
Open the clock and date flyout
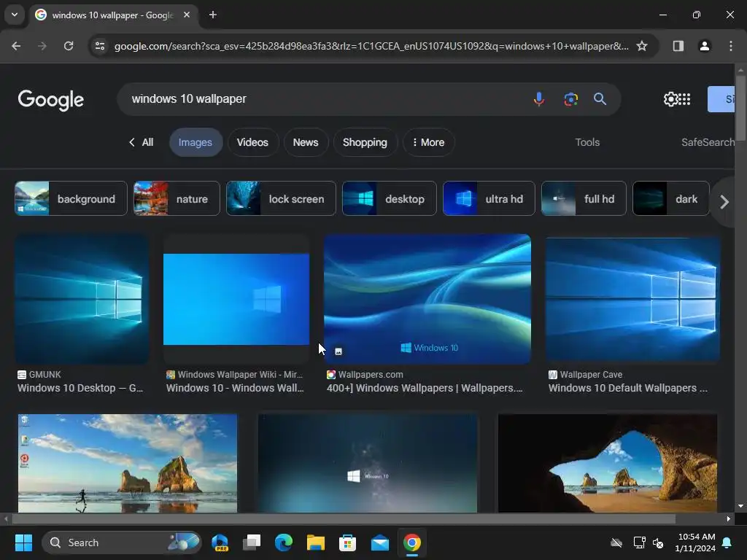click(x=695, y=542)
